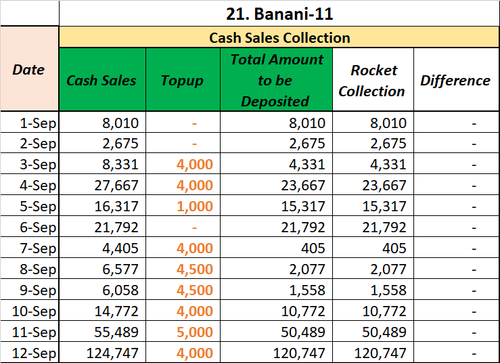The width and height of the screenshot is (500, 363).
Task: Select the 7-Sep date cell
Action: (29, 248)
